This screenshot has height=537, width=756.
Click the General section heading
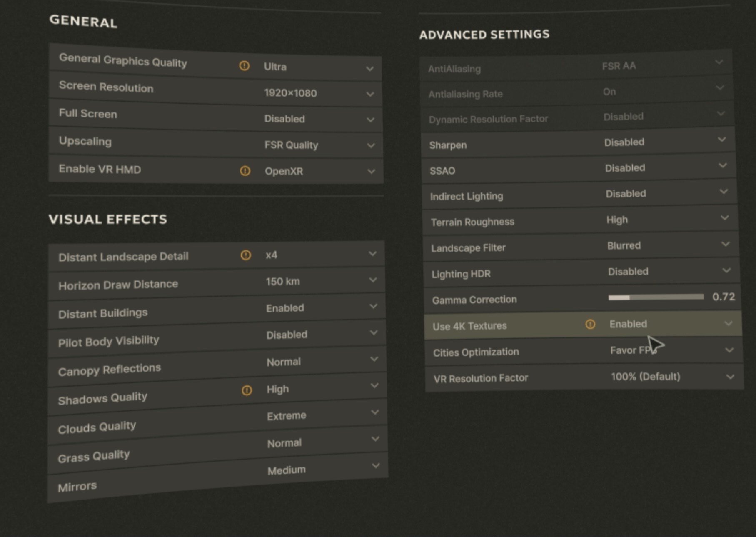tap(83, 21)
